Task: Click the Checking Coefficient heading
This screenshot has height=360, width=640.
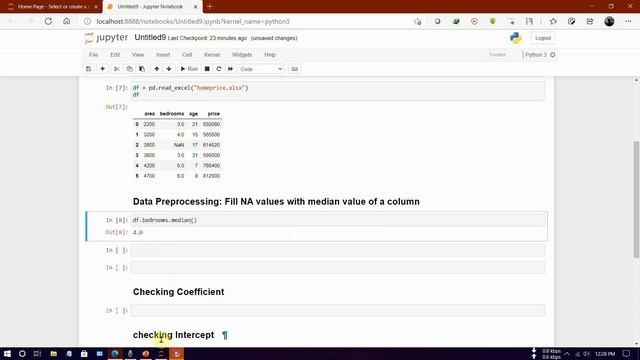Action: (178, 292)
